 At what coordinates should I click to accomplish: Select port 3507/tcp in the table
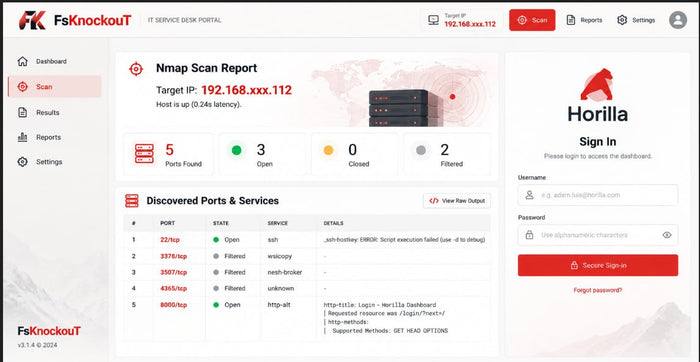pyautogui.click(x=174, y=272)
